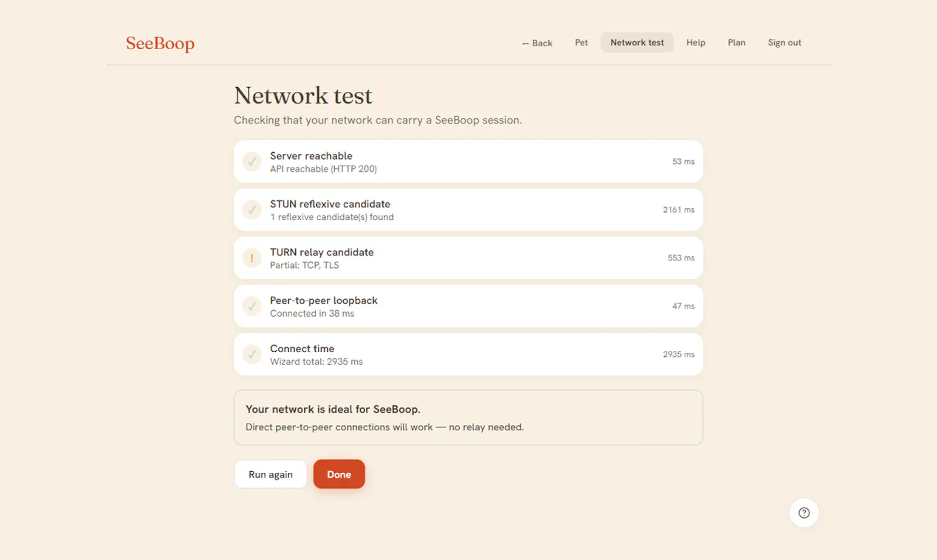Select the 'Server reachable' row title
This screenshot has height=560, width=937.
(x=311, y=156)
